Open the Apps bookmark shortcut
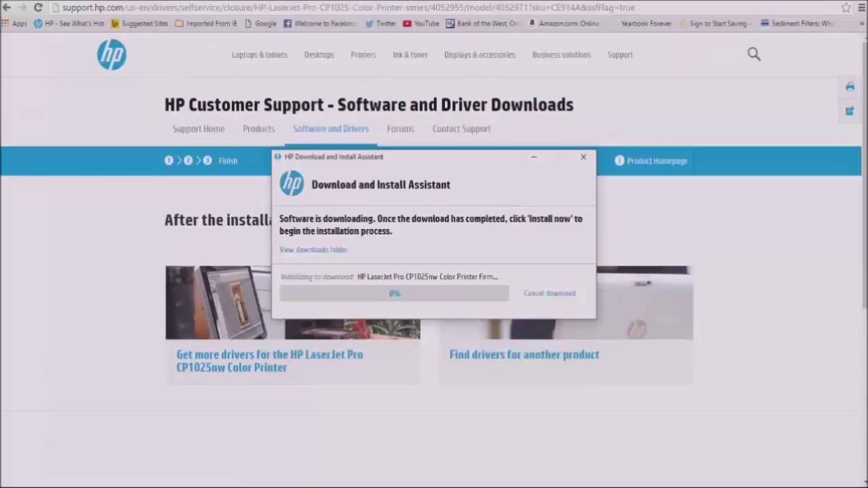Screen dimensions: 868x488 pos(15,24)
